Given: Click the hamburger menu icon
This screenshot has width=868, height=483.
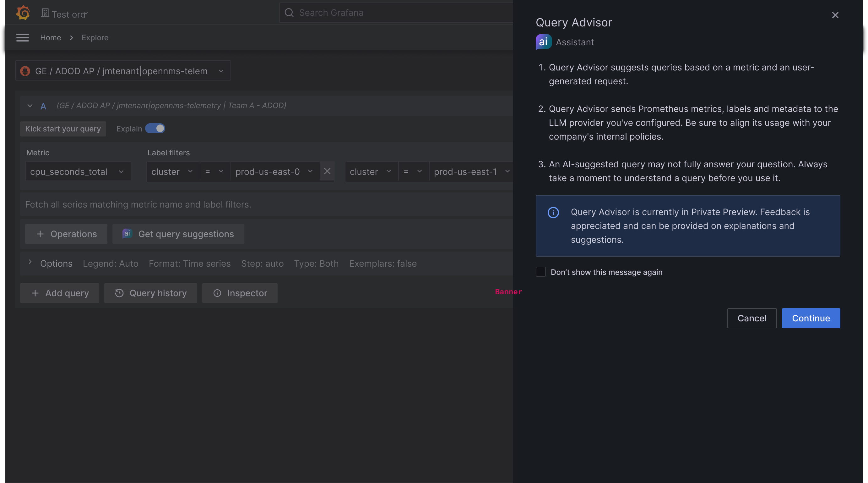Looking at the screenshot, I should [x=22, y=37].
